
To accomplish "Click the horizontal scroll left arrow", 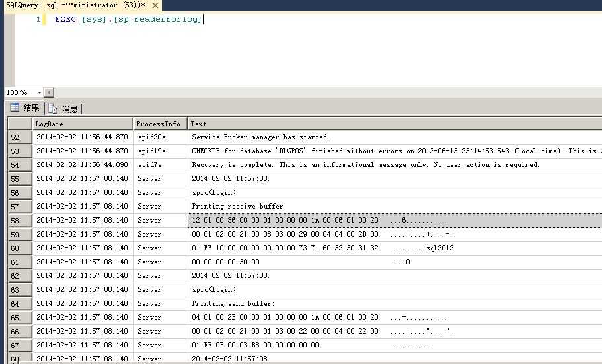I will (x=49, y=92).
